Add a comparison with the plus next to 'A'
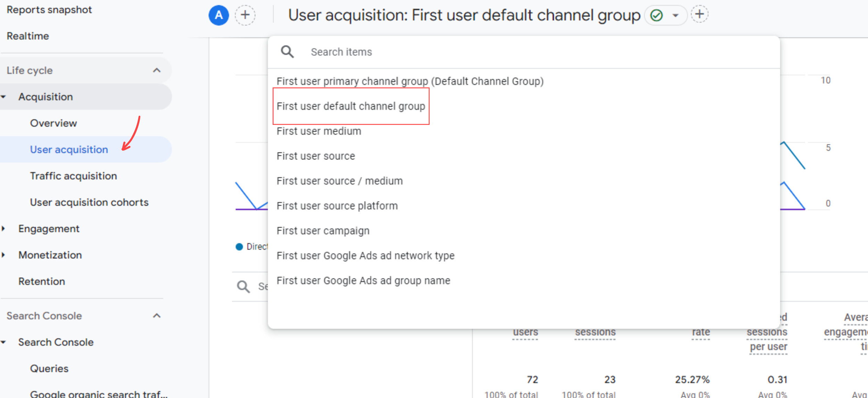The height and width of the screenshot is (398, 868). point(245,15)
